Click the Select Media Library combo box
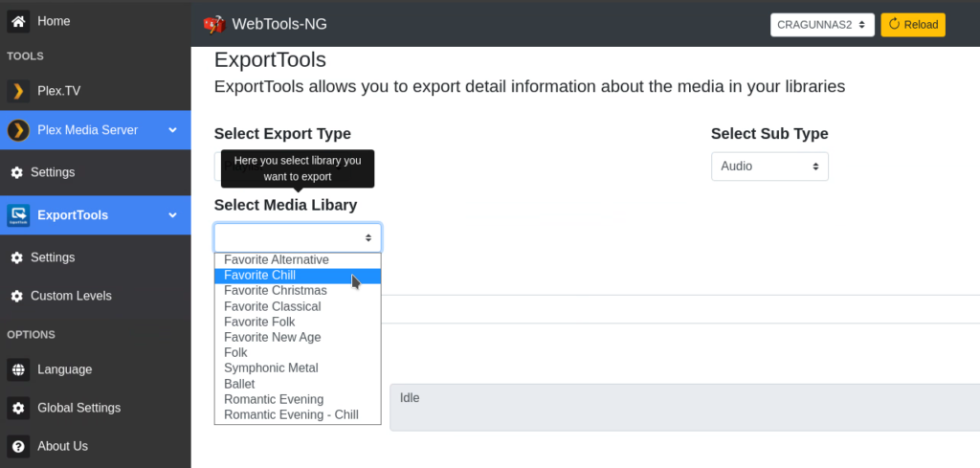980x468 pixels. [x=298, y=238]
